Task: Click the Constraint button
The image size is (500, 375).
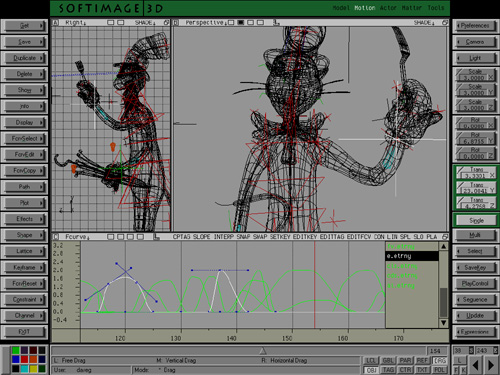Action: coord(24,299)
